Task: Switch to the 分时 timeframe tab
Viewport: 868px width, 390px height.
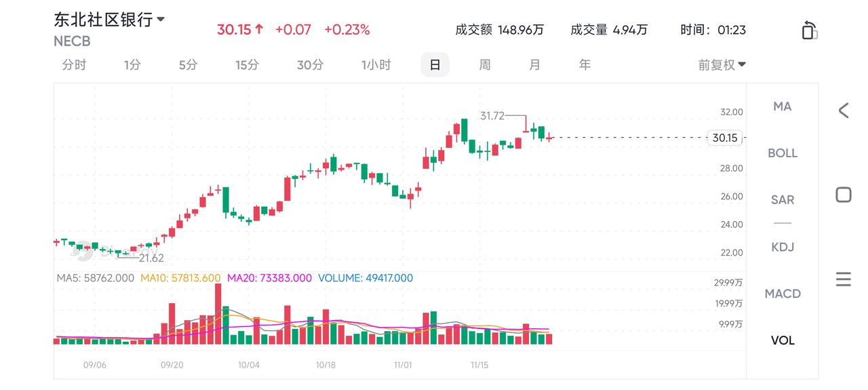Action: pos(74,65)
